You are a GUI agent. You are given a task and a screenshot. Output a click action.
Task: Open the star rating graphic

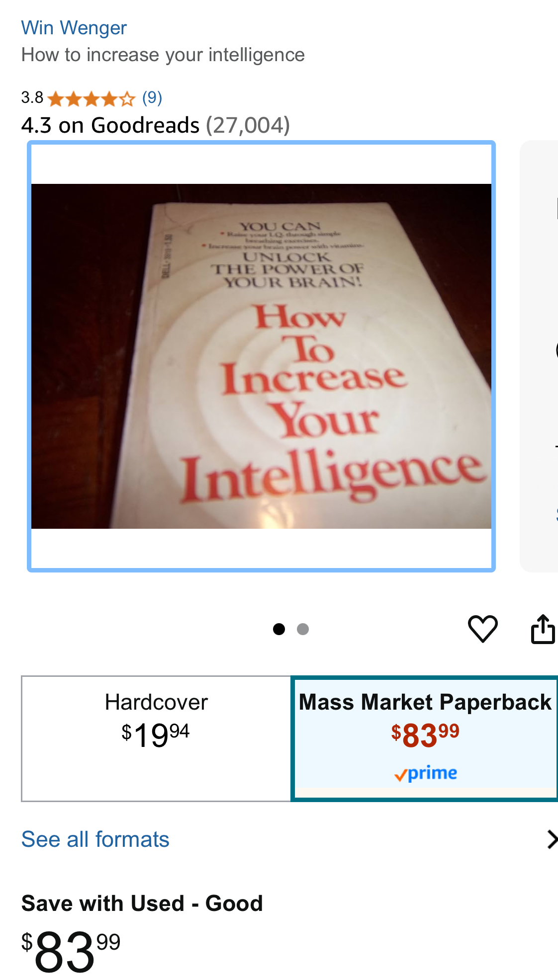point(92,99)
